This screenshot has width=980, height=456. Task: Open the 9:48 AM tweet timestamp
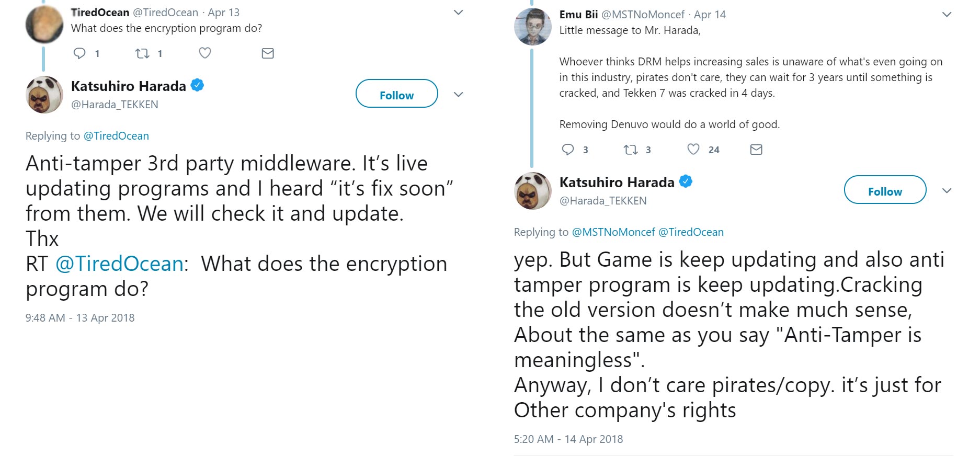point(80,318)
